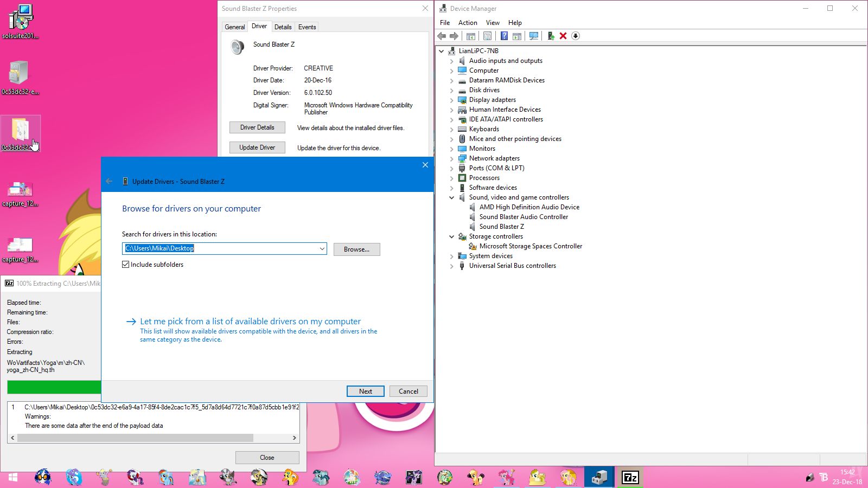Expand the Universal Serial Bus controllers node
The height and width of the screenshot is (488, 868).
tap(451, 266)
